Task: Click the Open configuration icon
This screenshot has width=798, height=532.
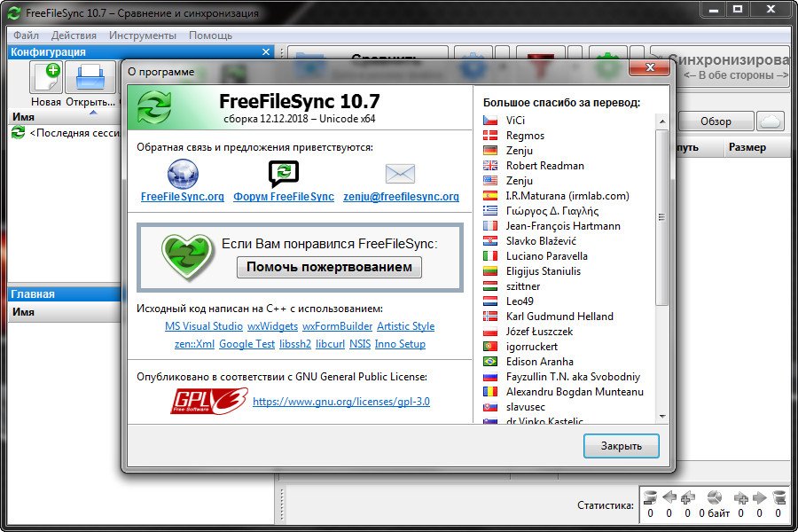Action: tap(90, 78)
